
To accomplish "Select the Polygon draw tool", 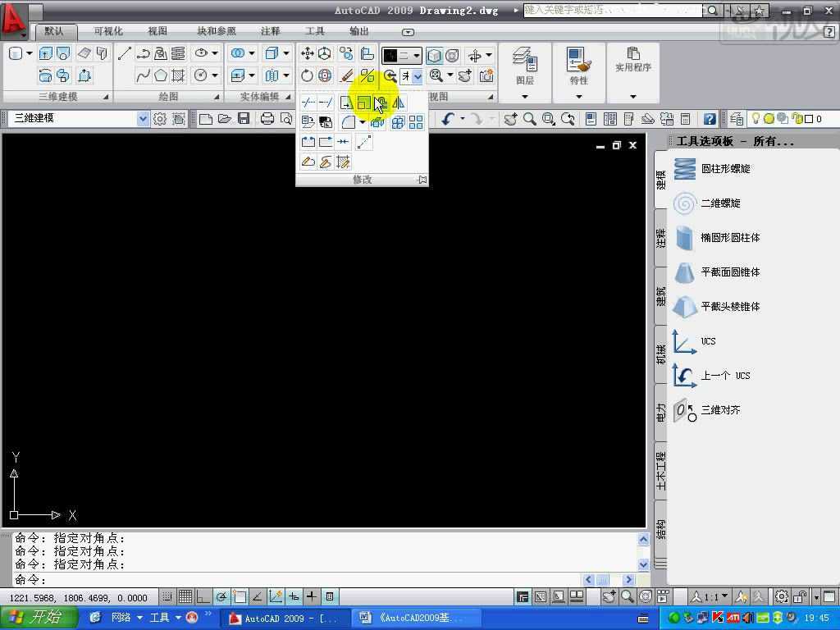I will coord(161,75).
